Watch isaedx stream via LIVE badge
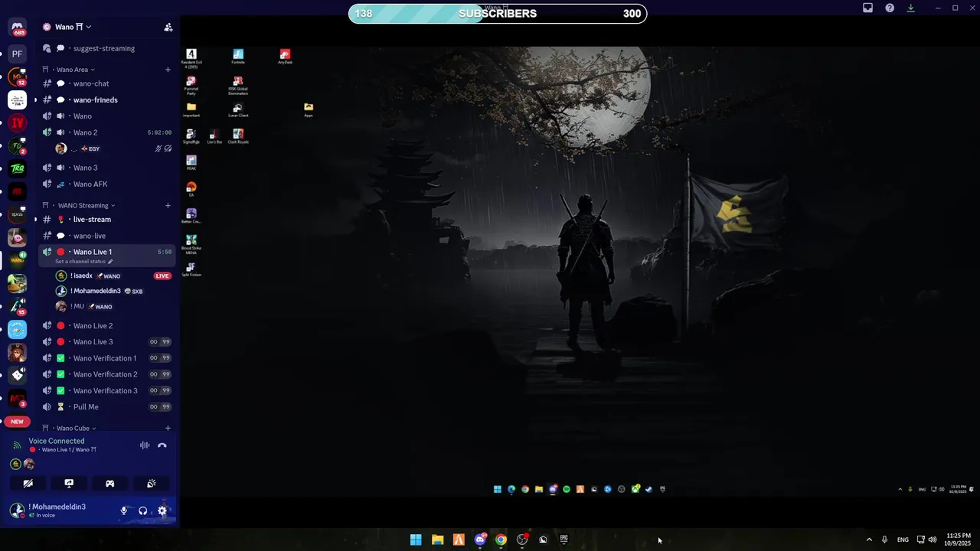Image resolution: width=980 pixels, height=551 pixels. coord(162,275)
